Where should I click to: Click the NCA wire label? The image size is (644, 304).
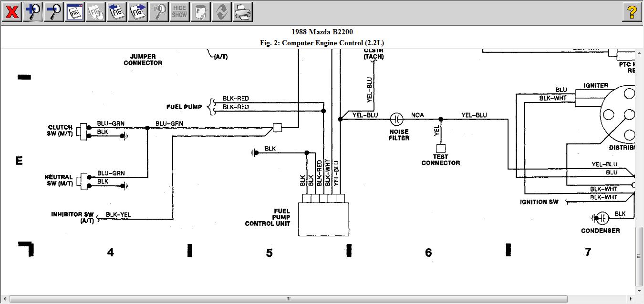pos(417,115)
